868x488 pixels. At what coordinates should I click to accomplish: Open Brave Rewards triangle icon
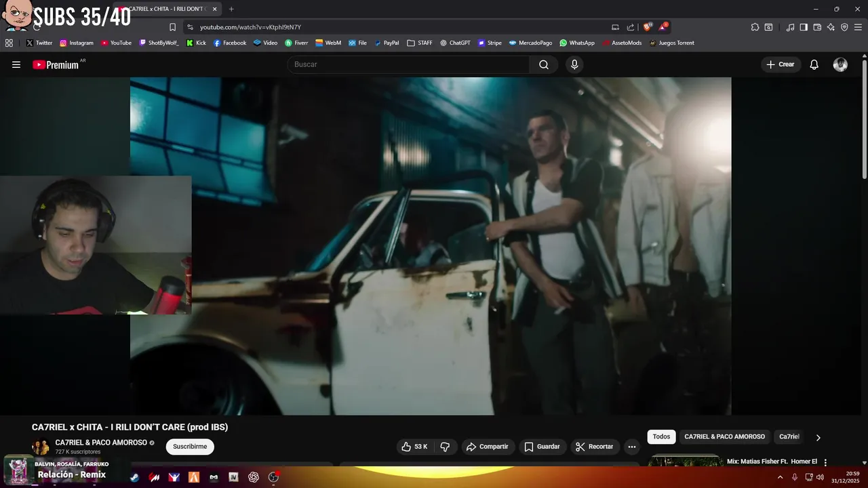click(663, 27)
